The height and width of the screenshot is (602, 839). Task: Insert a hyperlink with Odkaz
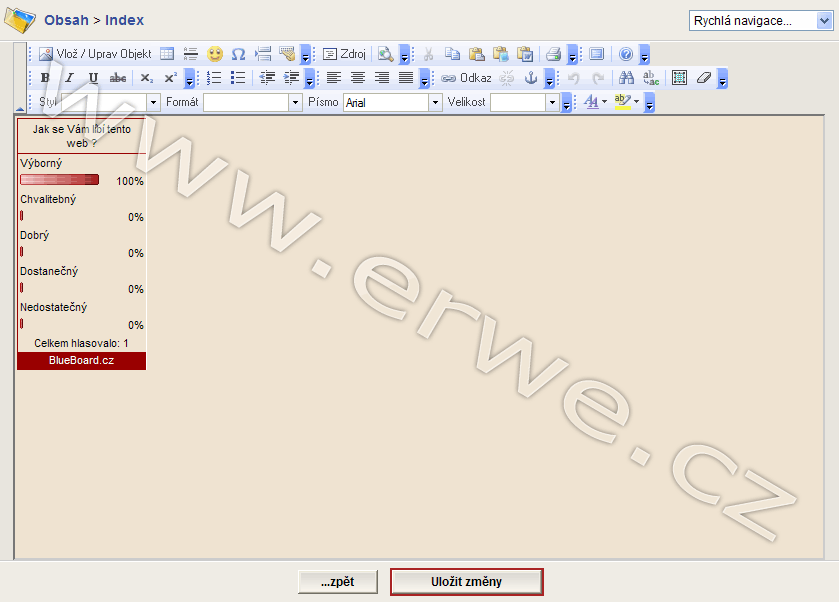[x=466, y=78]
